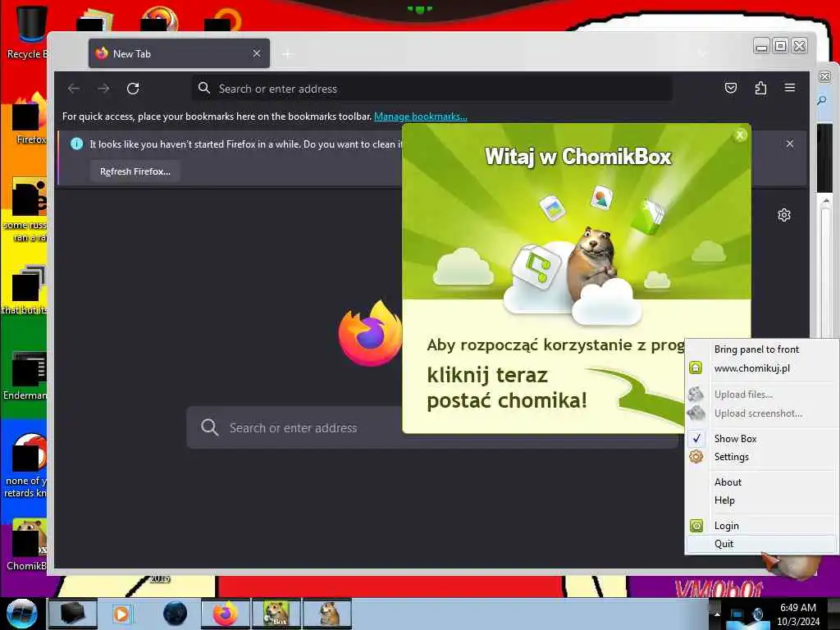840x630 pixels.
Task: Open the Pocket save icon
Action: [731, 88]
